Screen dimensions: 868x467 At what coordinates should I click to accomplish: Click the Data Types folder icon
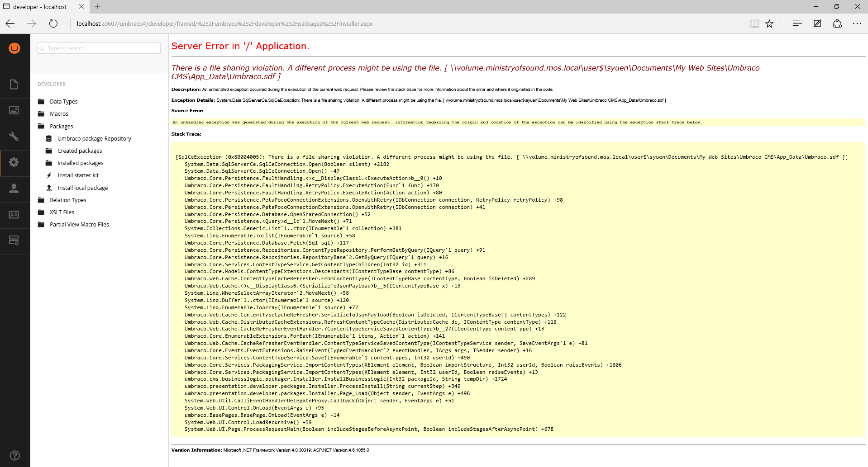click(x=41, y=101)
